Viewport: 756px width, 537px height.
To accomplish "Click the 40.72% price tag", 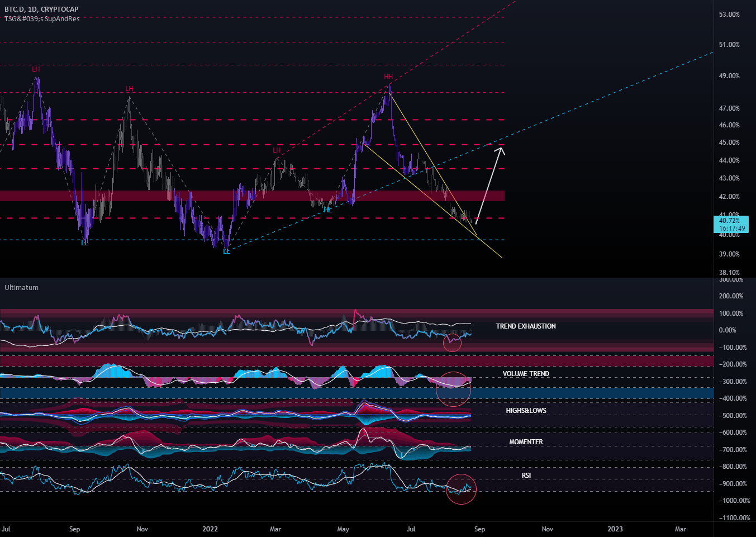I will click(x=729, y=221).
